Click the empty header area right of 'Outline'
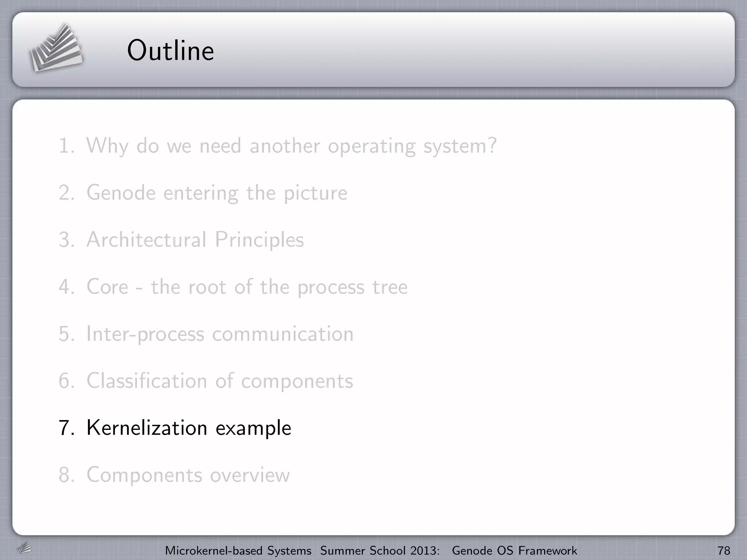This screenshot has height=560, width=747. 474,50
